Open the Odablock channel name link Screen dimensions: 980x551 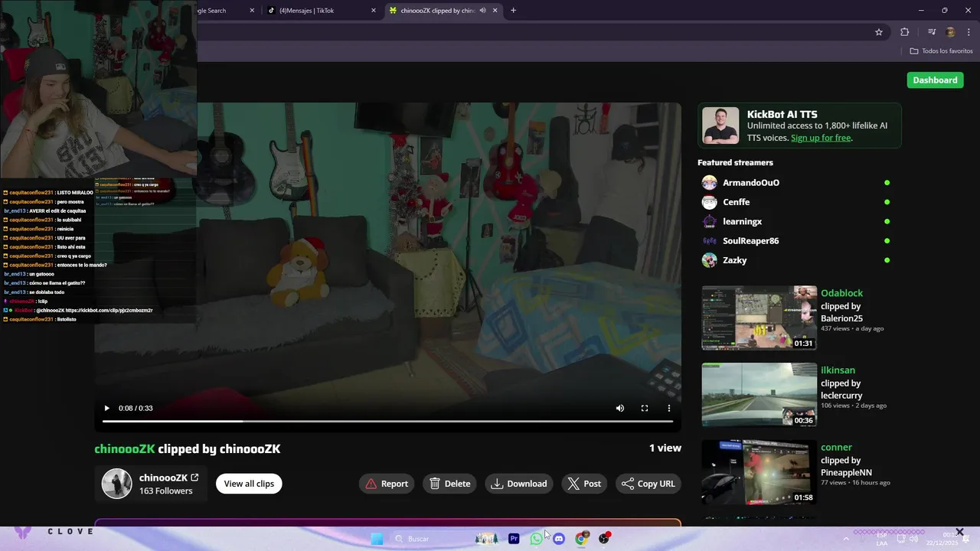[x=841, y=293]
